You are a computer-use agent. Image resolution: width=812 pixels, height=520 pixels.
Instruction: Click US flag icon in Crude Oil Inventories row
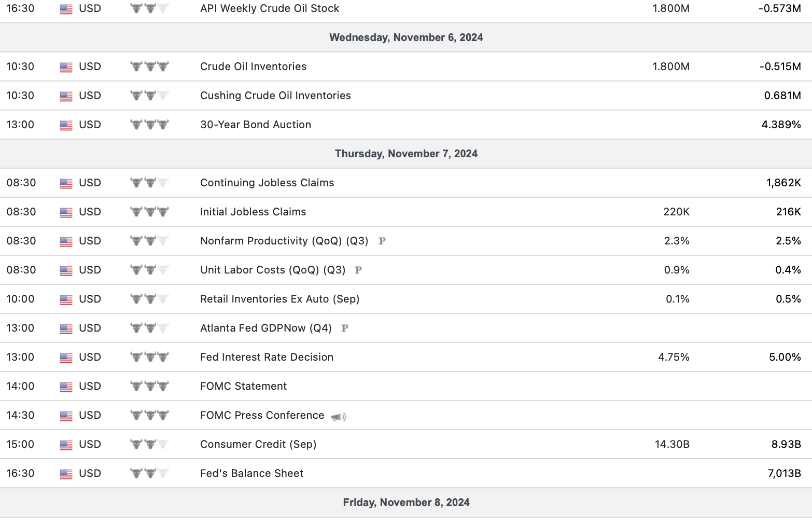pyautogui.click(x=66, y=67)
